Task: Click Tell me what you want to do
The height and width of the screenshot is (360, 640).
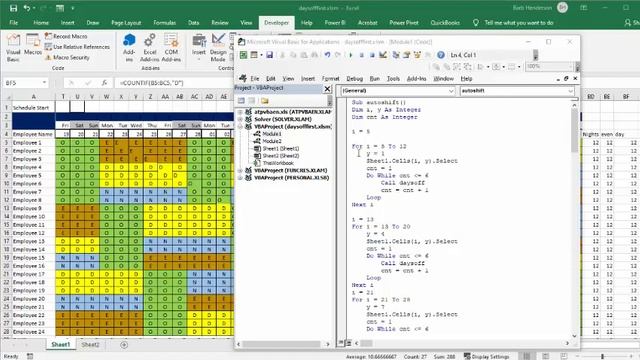Action: tap(519, 23)
